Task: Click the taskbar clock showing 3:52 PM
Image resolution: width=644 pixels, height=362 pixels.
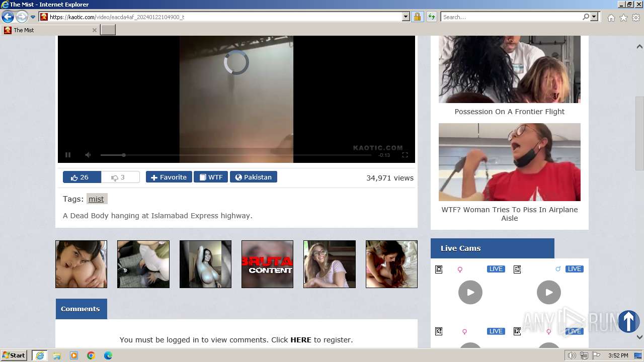Action: tap(618, 356)
